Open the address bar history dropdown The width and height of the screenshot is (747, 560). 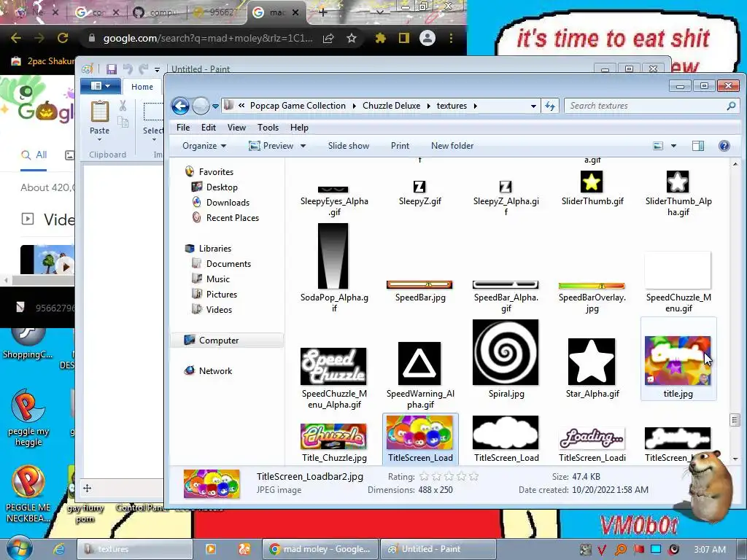[x=533, y=106]
